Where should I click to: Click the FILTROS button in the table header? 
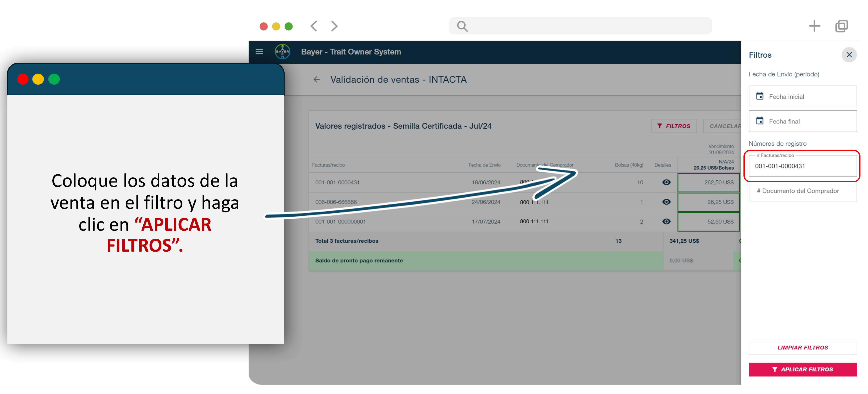674,126
